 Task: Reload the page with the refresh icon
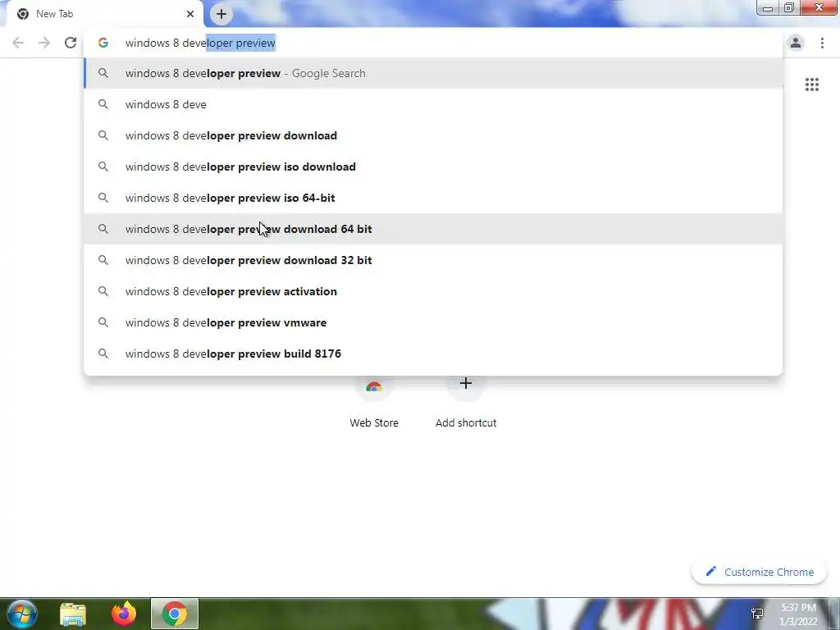click(71, 43)
